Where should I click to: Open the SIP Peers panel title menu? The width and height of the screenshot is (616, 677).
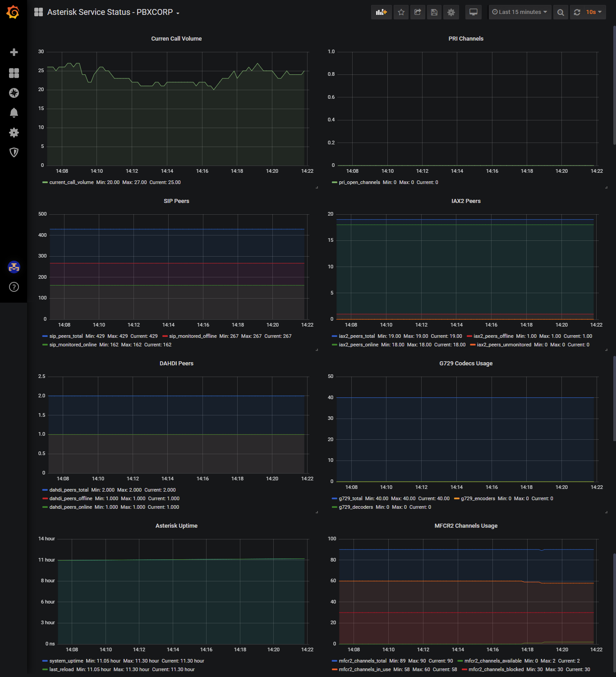tap(176, 201)
